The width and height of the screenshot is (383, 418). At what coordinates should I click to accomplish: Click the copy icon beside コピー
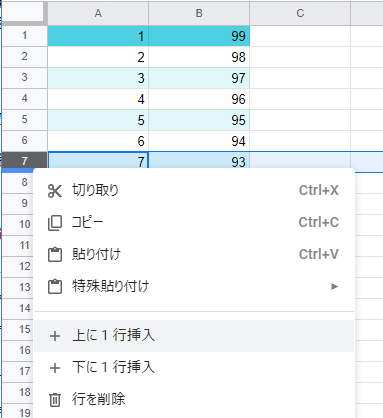pyautogui.click(x=55, y=223)
